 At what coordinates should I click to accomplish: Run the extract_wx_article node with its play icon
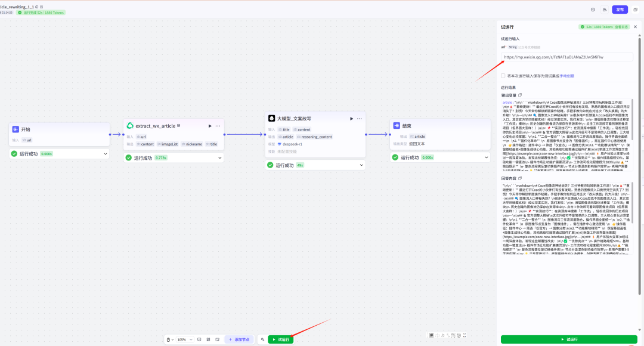[x=210, y=126]
